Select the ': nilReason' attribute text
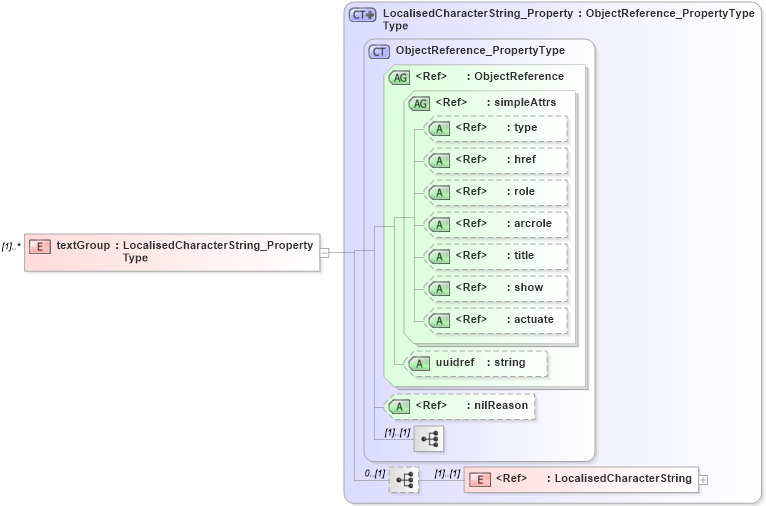Image resolution: width=766 pixels, height=506 pixels. click(x=497, y=405)
